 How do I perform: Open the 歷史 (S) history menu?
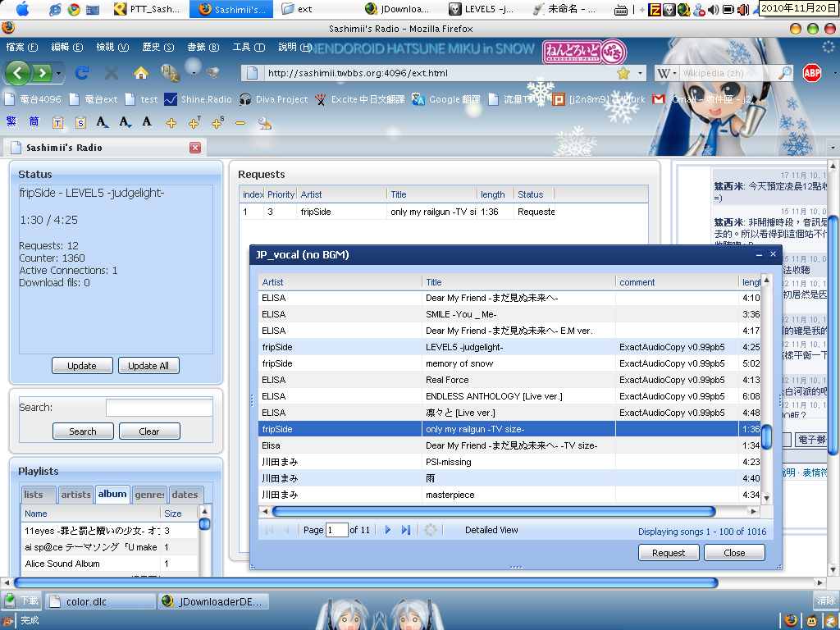(x=157, y=48)
